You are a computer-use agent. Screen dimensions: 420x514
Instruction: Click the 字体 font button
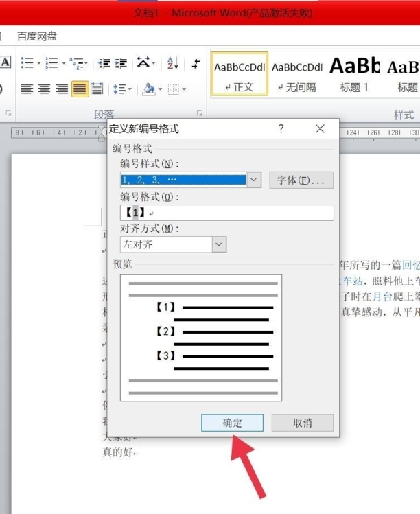tap(301, 180)
